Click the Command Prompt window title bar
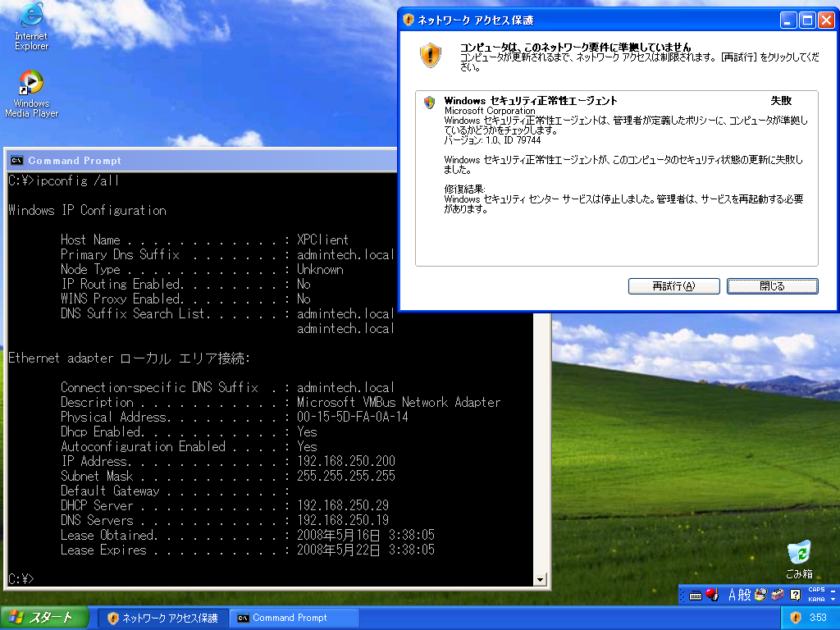Image resolution: width=840 pixels, height=630 pixels. coord(202,160)
